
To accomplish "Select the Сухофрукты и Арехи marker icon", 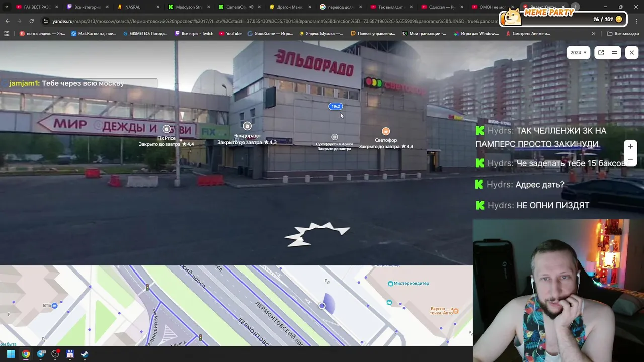I will (x=335, y=137).
